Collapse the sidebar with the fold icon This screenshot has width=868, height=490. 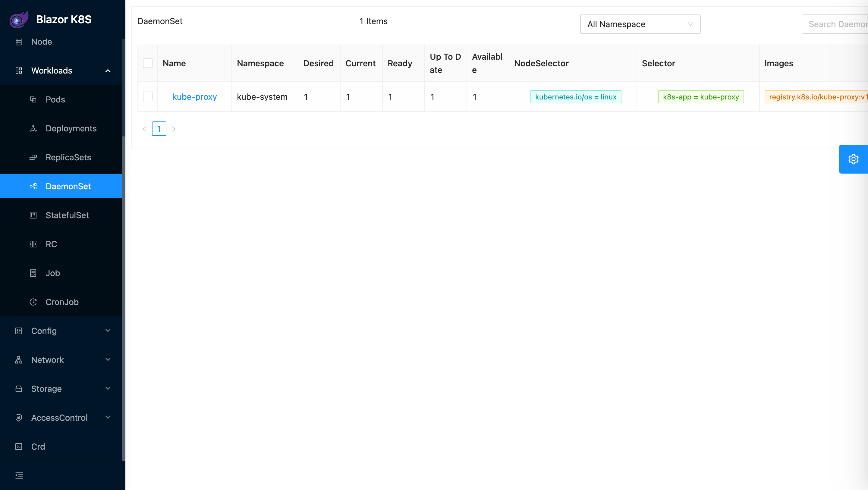[19, 476]
